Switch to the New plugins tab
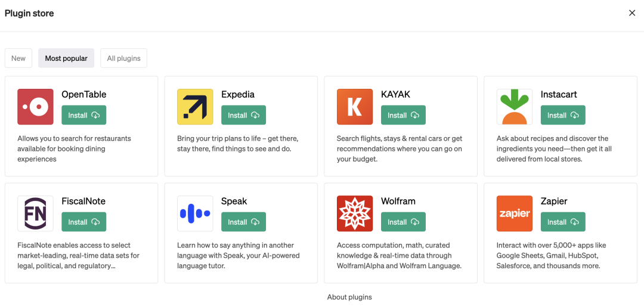This screenshot has width=644, height=307. tap(18, 58)
